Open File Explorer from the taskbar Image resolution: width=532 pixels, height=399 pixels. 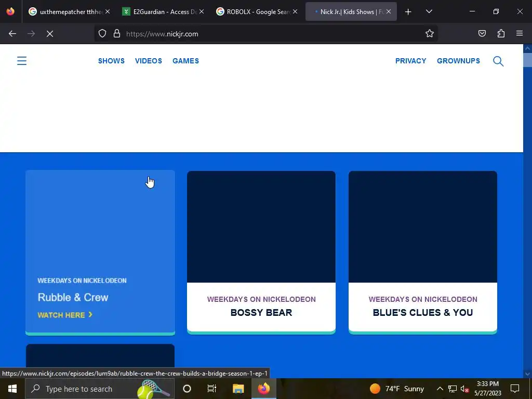coord(238,389)
